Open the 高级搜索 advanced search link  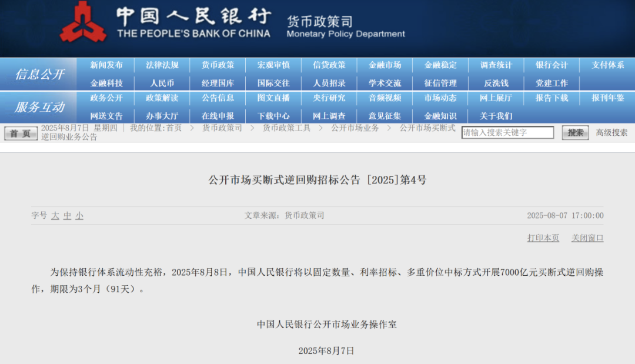pos(611,133)
